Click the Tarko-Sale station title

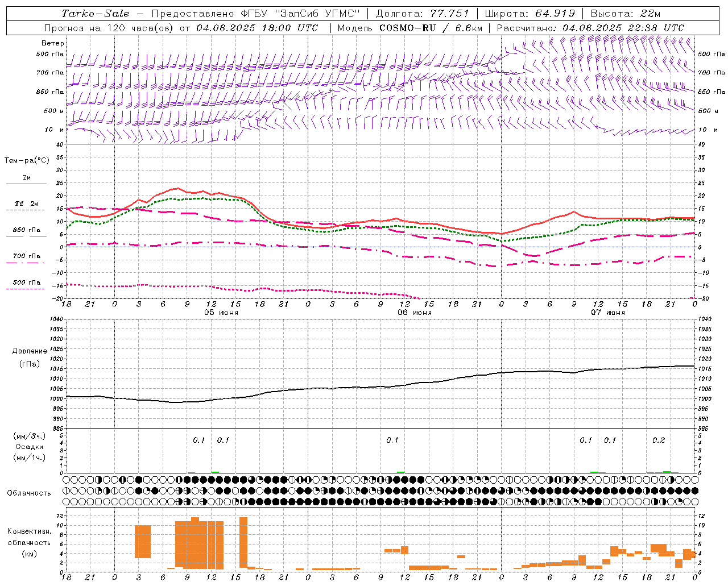(x=96, y=14)
